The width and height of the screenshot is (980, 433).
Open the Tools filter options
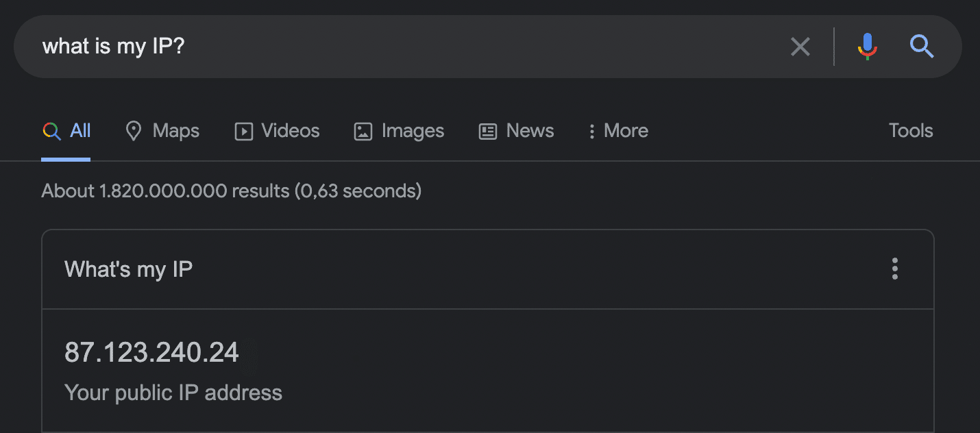pos(911,131)
